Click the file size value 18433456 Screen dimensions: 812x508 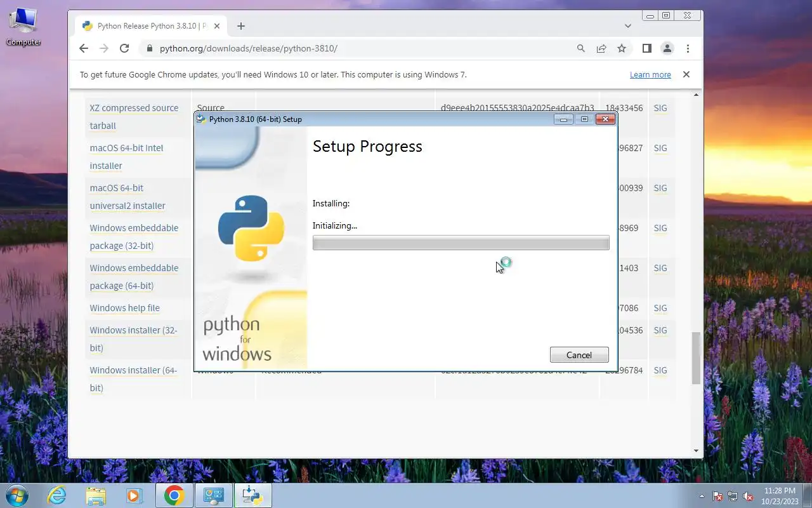point(624,108)
